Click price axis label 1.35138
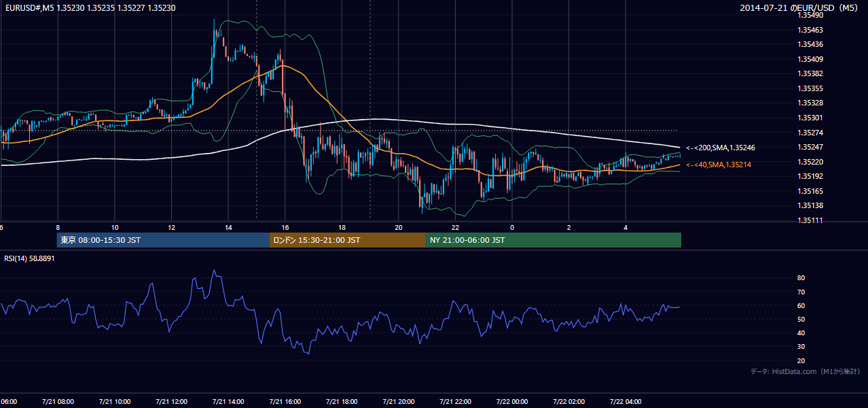Screen dimensions: 868x408 coord(810,205)
